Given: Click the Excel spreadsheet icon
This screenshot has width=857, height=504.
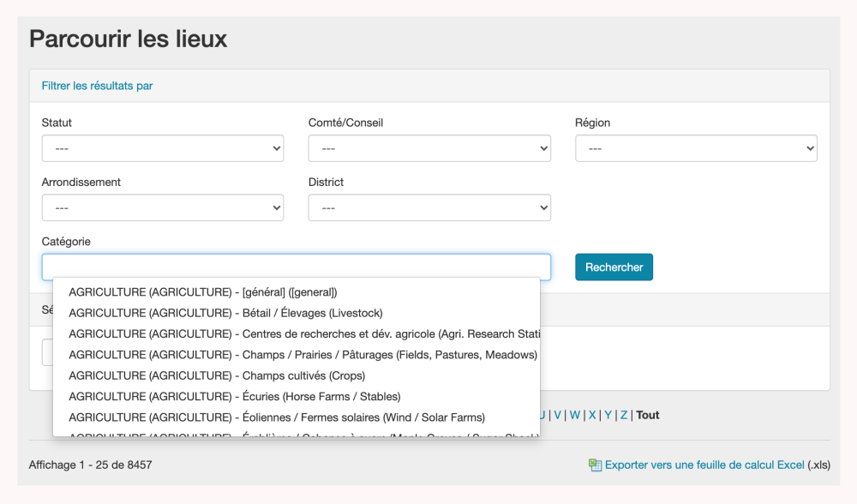Looking at the screenshot, I should tap(595, 465).
